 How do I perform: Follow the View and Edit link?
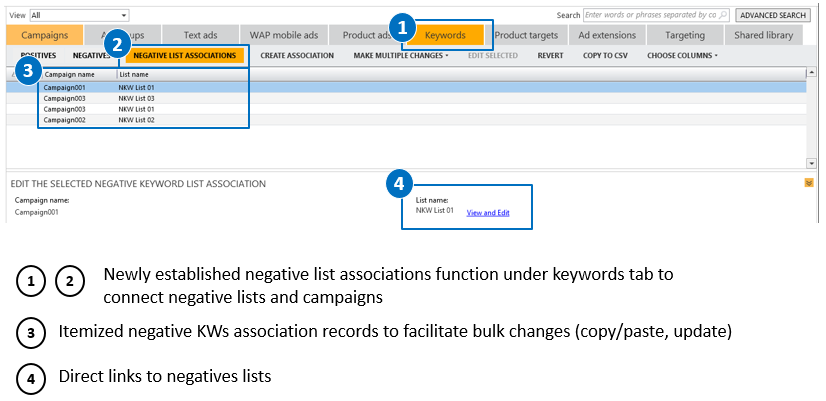click(488, 212)
